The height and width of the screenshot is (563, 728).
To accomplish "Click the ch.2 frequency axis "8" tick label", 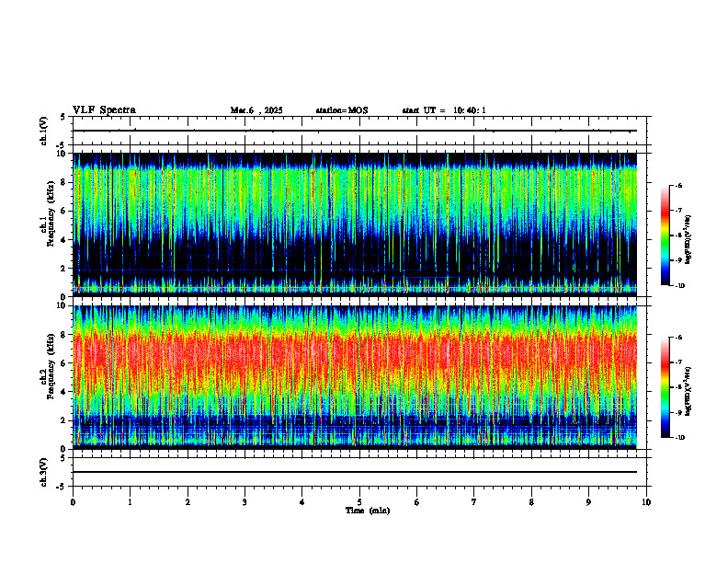I will [64, 335].
